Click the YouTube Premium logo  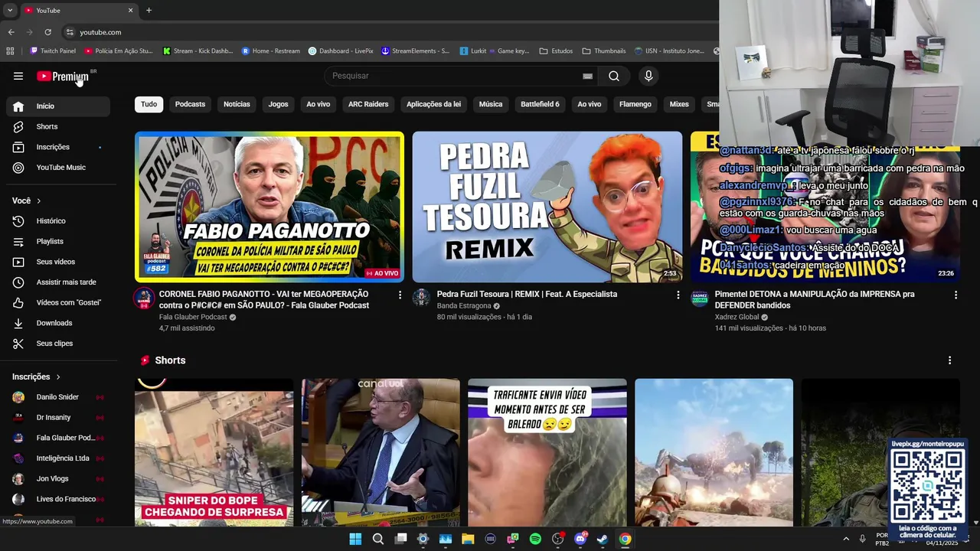tap(64, 76)
